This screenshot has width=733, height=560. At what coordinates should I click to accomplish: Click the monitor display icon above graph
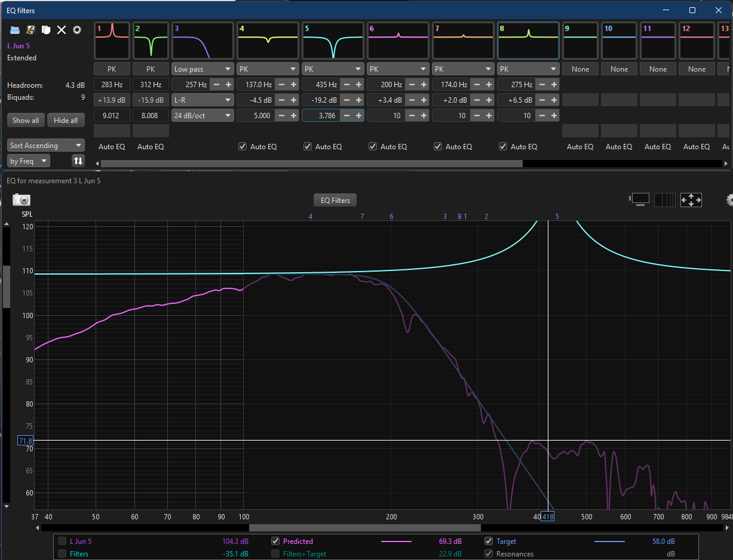click(x=640, y=200)
